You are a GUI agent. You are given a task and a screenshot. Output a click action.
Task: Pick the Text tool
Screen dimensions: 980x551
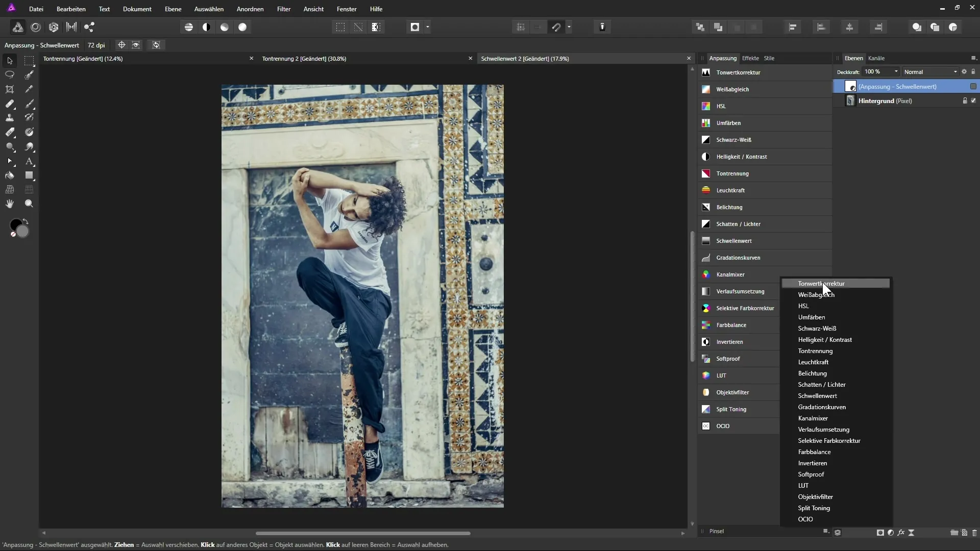29,161
